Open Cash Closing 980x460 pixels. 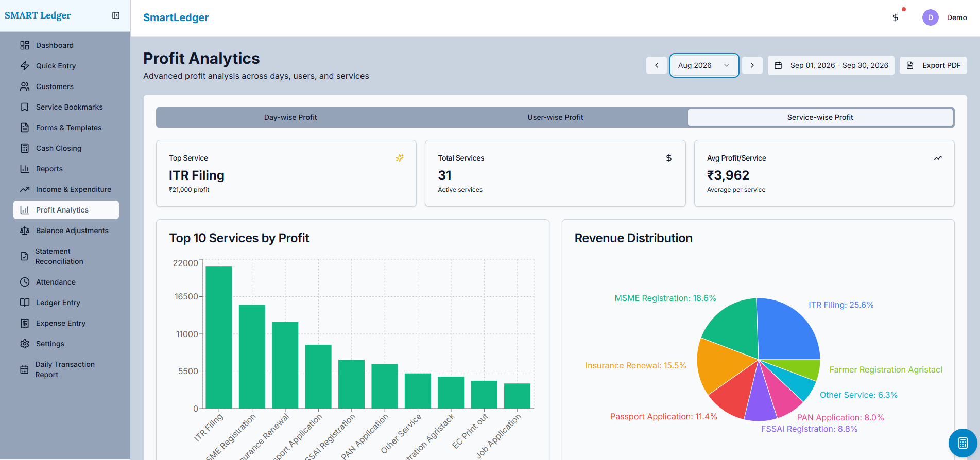click(66, 148)
